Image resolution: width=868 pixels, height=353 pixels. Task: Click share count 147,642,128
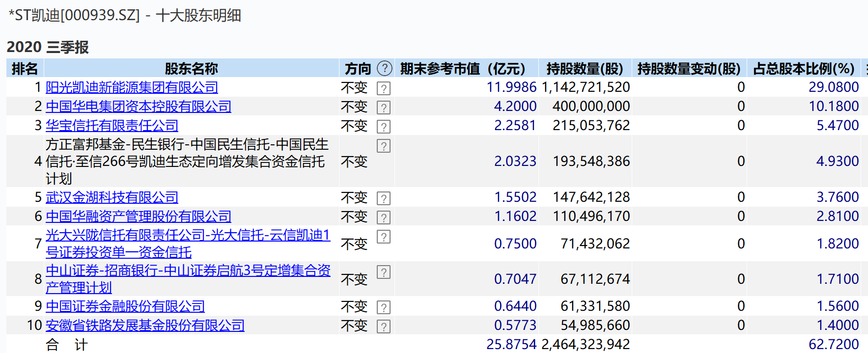click(591, 197)
